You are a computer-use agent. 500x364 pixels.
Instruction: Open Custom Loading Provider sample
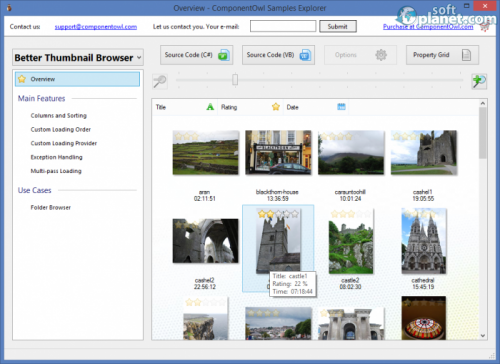point(64,143)
